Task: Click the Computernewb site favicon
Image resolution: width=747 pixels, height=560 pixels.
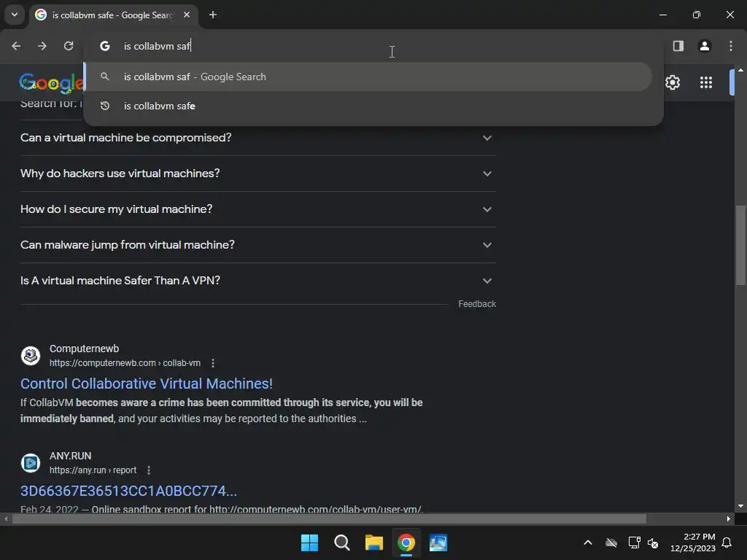Action: click(31, 356)
